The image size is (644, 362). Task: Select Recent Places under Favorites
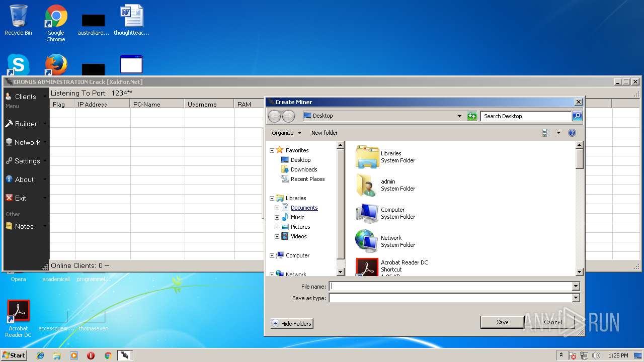(307, 179)
